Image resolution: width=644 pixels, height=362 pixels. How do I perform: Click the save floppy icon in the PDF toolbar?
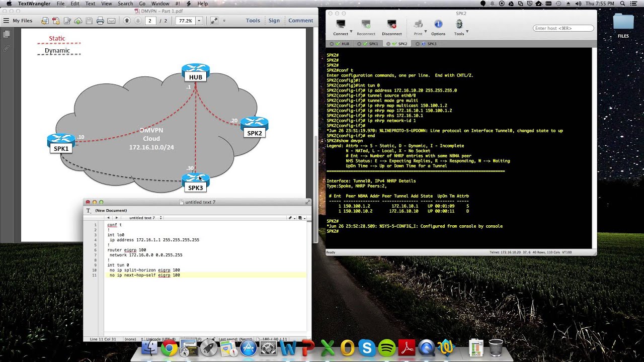[x=89, y=21]
